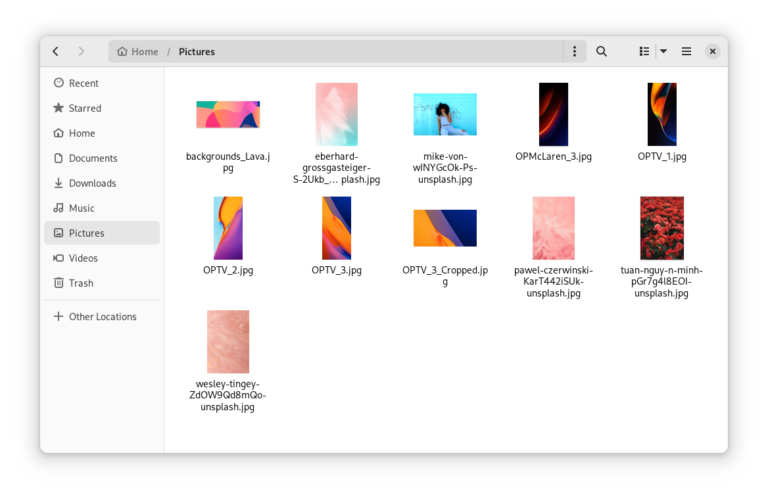Open Downloads folder in the sidebar

click(102, 183)
